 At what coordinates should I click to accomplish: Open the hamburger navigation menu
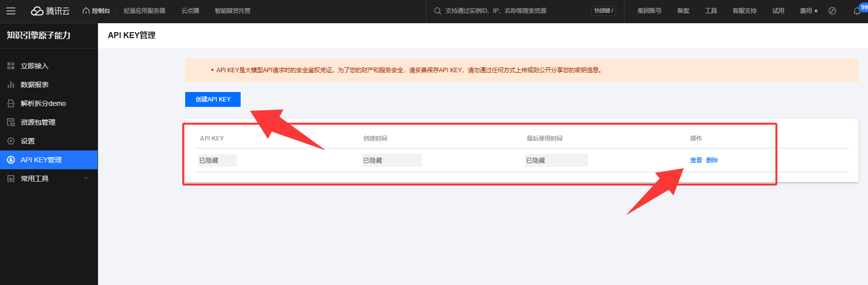click(x=11, y=11)
